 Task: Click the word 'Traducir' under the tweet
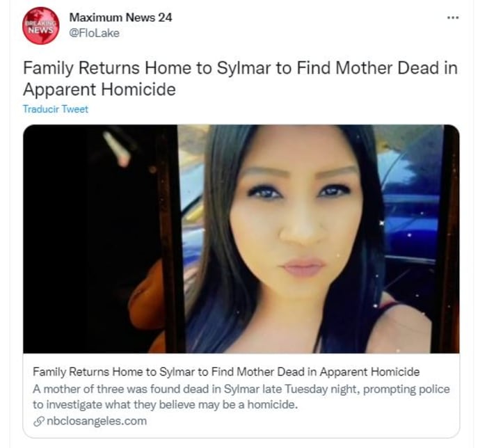pyautogui.click(x=40, y=109)
